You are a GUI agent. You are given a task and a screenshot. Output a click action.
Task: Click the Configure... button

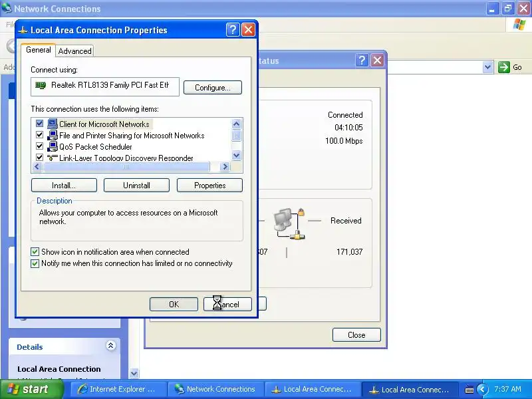213,88
